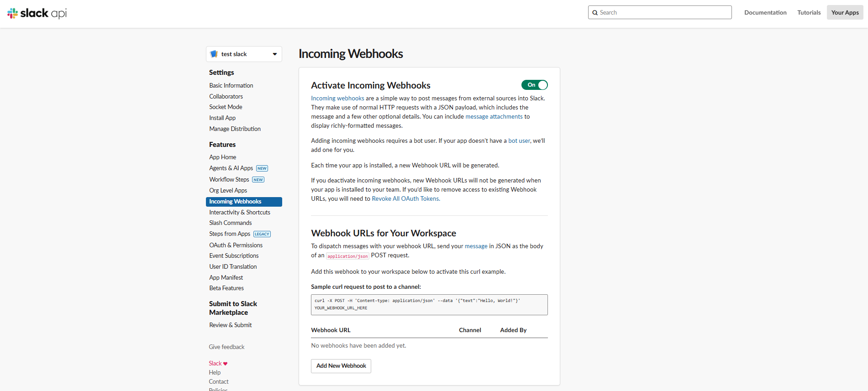Click the Give feedback link
The image size is (868, 391).
(x=226, y=347)
